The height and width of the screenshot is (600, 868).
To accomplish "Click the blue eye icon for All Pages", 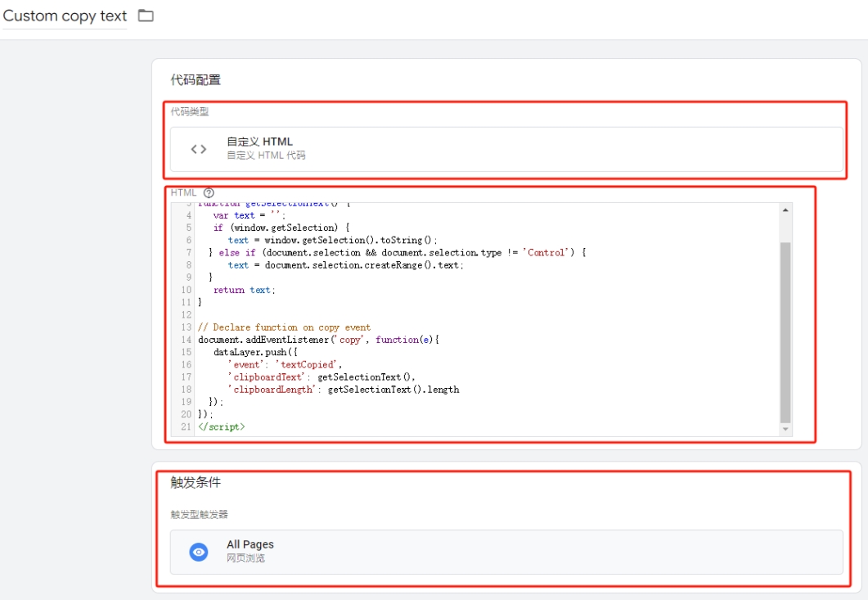I will click(x=199, y=552).
